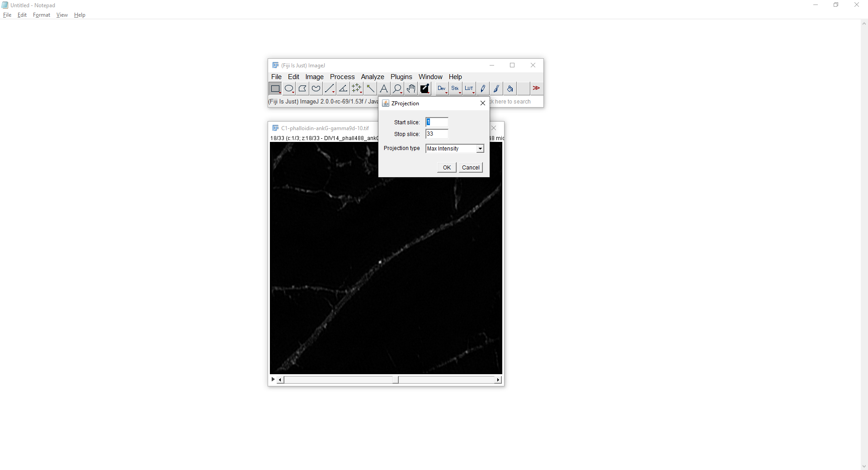The image size is (868, 470).
Task: Open the ImageJ File menu
Action: point(276,77)
